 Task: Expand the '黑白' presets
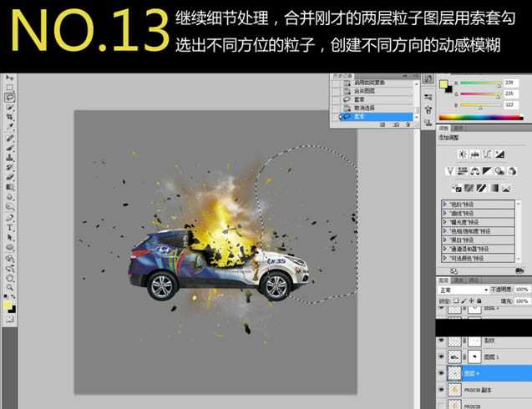point(445,240)
